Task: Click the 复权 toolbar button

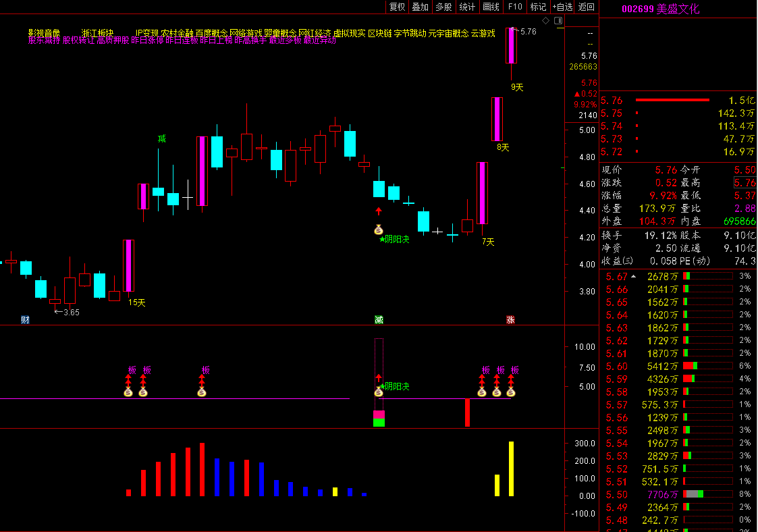Action: coord(397,7)
